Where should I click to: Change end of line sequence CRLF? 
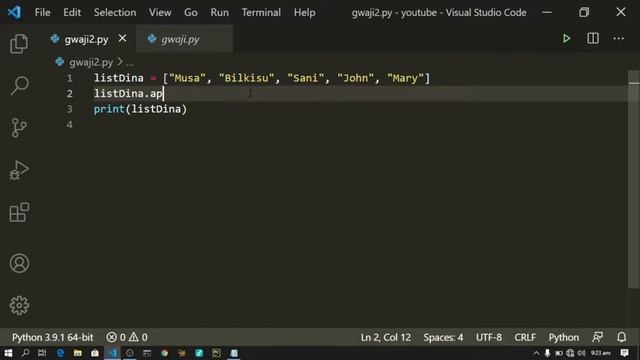click(x=525, y=337)
